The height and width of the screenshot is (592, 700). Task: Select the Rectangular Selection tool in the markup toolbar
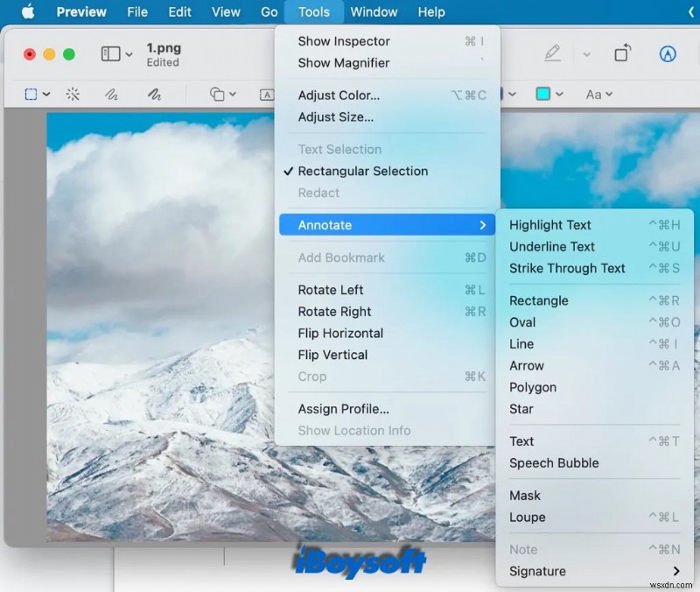pyautogui.click(x=32, y=94)
